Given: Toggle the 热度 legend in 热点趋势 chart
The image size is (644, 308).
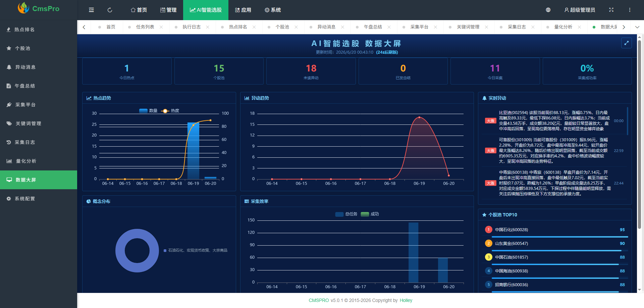Looking at the screenshot, I should point(170,111).
